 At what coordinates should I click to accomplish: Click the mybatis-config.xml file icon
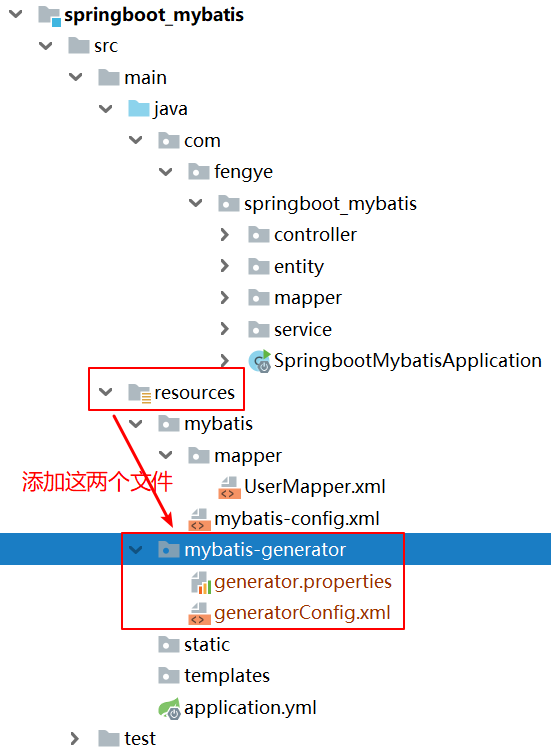[200, 519]
